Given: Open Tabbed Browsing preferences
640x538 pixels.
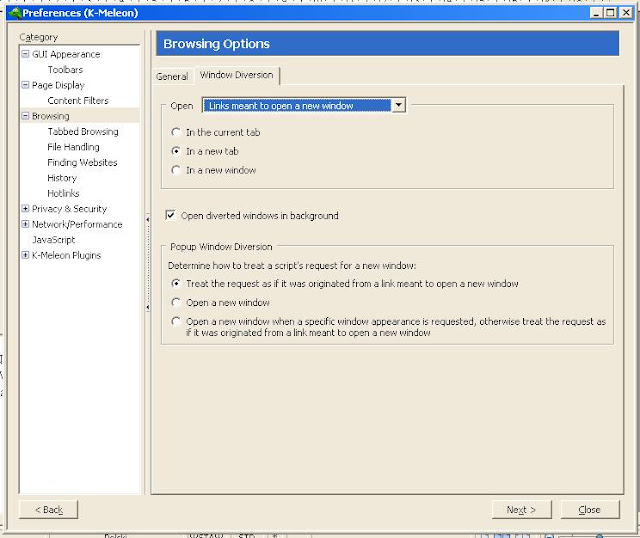Looking at the screenshot, I should 83,132.
